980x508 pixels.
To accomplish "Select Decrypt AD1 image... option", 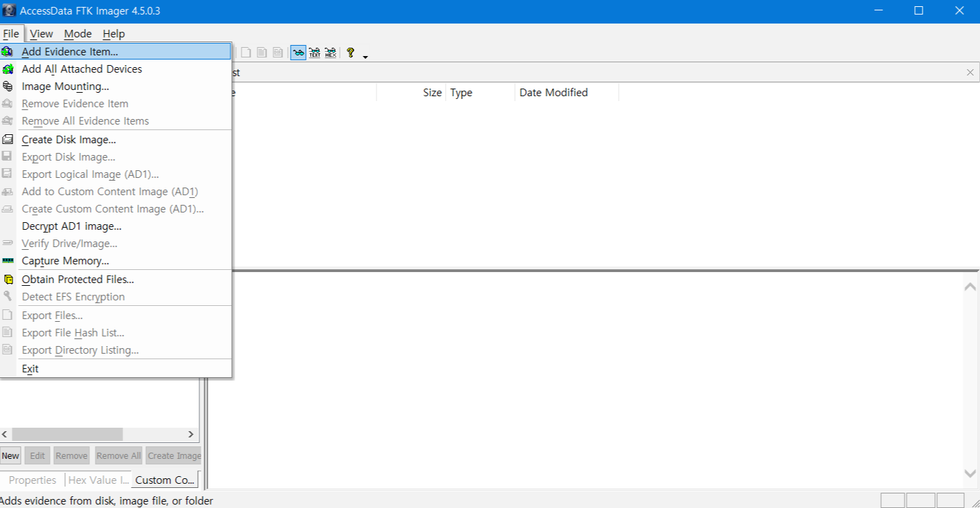I will coord(116,226).
